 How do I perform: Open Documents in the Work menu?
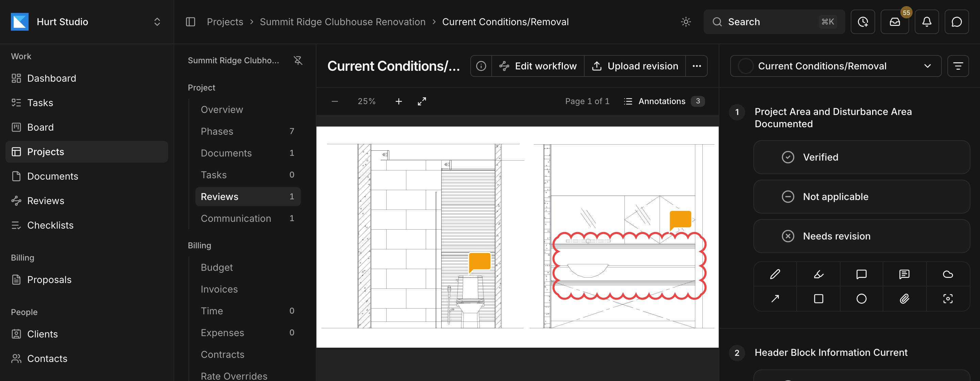(x=87, y=176)
